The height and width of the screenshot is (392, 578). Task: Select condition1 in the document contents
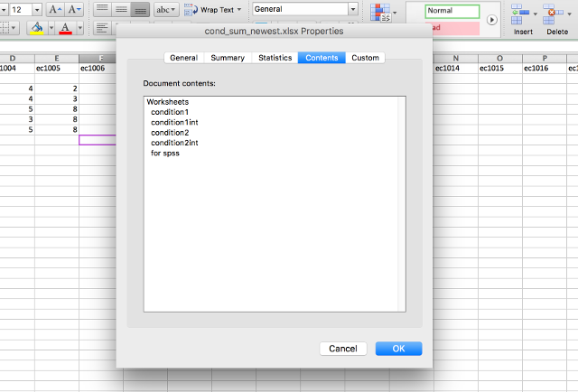170,112
